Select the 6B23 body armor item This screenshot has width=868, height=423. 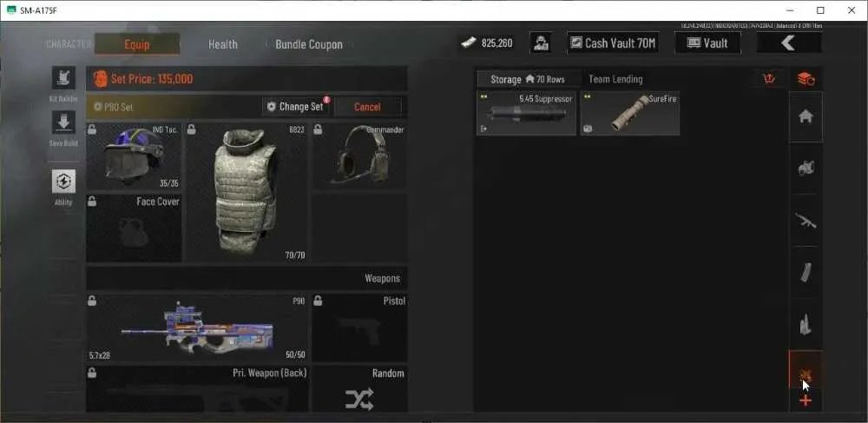tap(246, 192)
